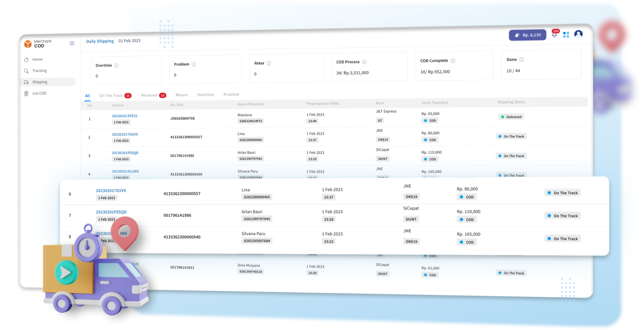Click the info icon beside COD Process
Viewport: 644px width, 331px height.
click(364, 62)
